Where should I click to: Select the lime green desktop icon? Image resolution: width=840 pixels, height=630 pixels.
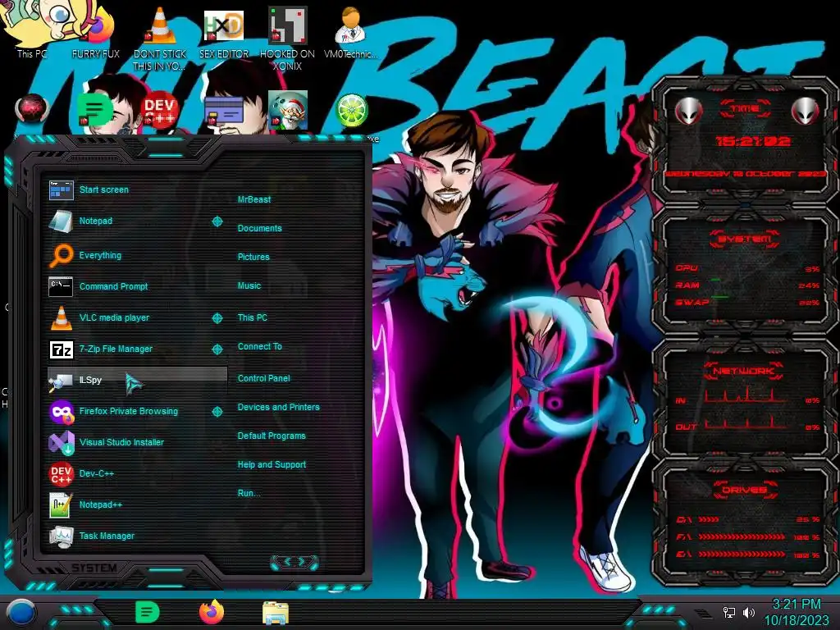click(x=351, y=111)
